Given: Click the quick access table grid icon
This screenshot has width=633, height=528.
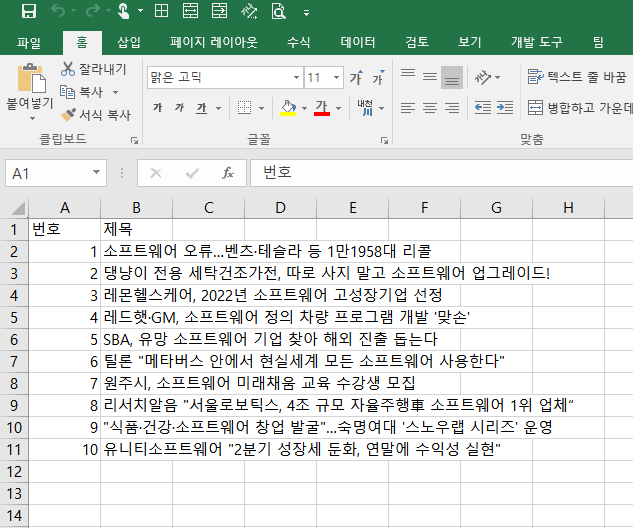Looking at the screenshot, I should (x=161, y=11).
